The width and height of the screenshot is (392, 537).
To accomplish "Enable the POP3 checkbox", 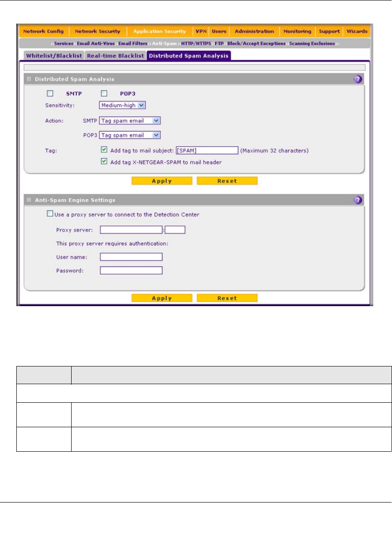I will click(x=104, y=93).
